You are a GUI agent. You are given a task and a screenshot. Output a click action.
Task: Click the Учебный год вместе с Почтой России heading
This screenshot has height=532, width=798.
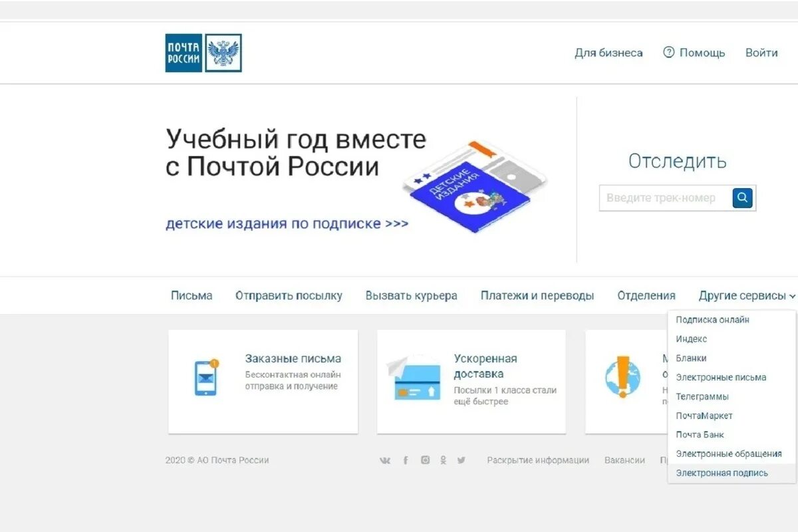coord(296,153)
